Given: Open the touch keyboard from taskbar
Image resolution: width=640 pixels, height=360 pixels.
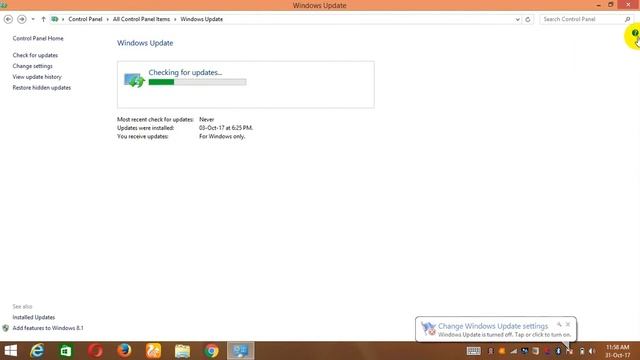Looking at the screenshot, I should (x=473, y=351).
